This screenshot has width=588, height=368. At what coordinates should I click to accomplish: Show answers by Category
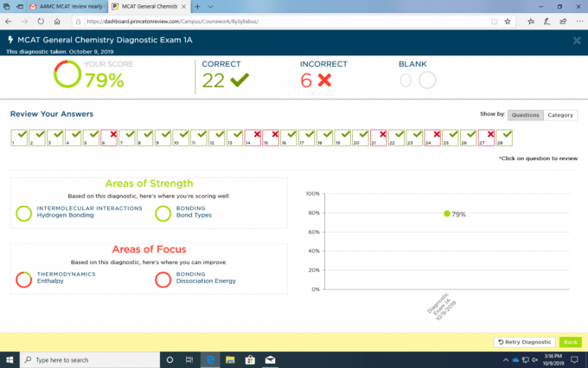coord(560,115)
